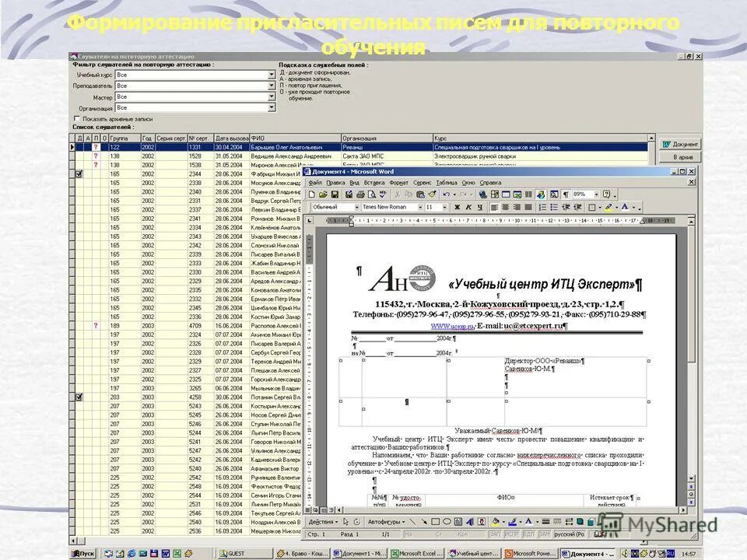The width and height of the screenshot is (747, 560).
Task: Click the Paste icon in Word toolbar
Action: 420,194
